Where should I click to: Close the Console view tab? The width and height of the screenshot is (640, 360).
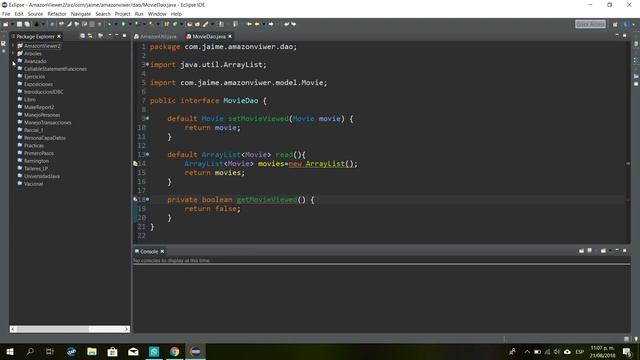162,251
